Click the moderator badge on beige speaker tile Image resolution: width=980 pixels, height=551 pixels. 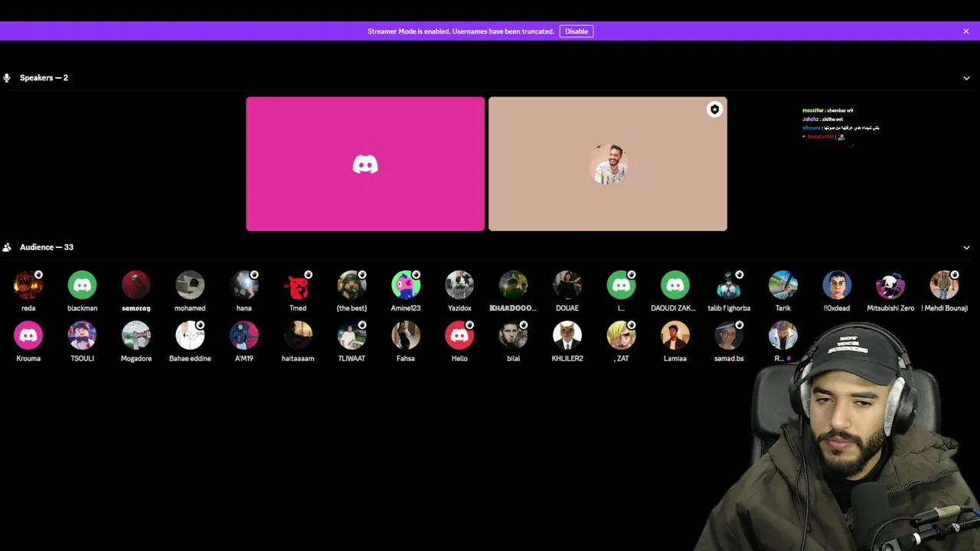point(714,109)
